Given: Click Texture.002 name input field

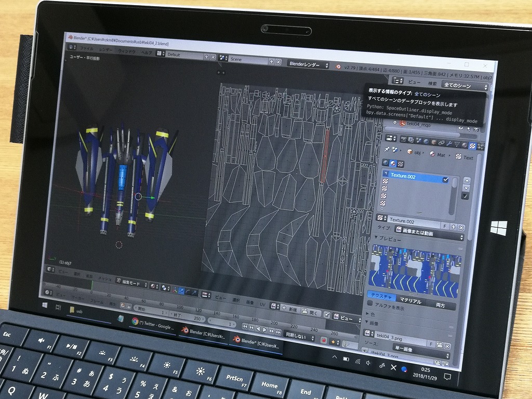Looking at the screenshot, I should pos(414,221).
